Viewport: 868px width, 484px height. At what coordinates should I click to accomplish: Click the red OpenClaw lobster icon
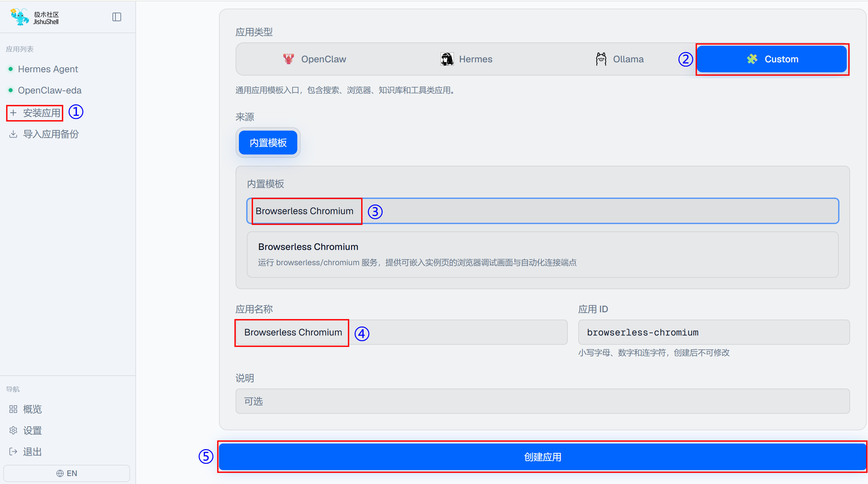tap(288, 59)
